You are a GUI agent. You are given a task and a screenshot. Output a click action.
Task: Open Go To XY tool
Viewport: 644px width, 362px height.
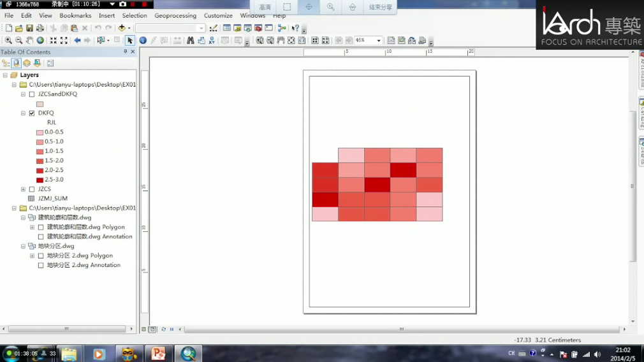tap(212, 40)
